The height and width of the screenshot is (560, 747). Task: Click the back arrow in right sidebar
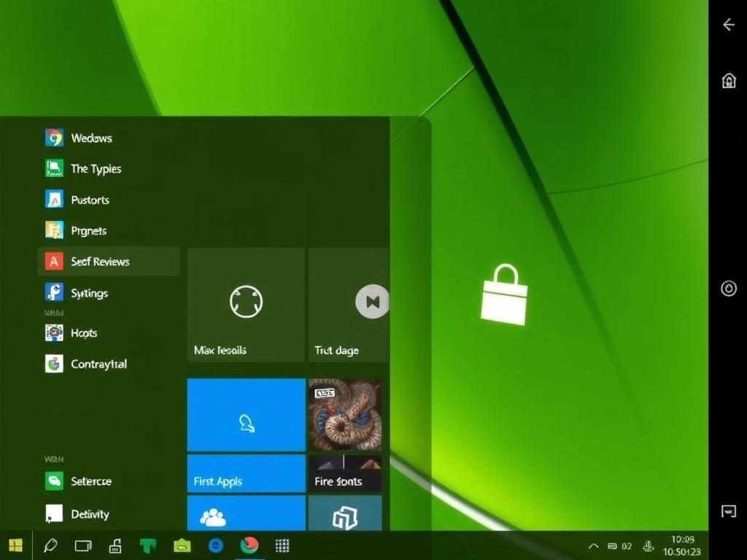tap(728, 25)
